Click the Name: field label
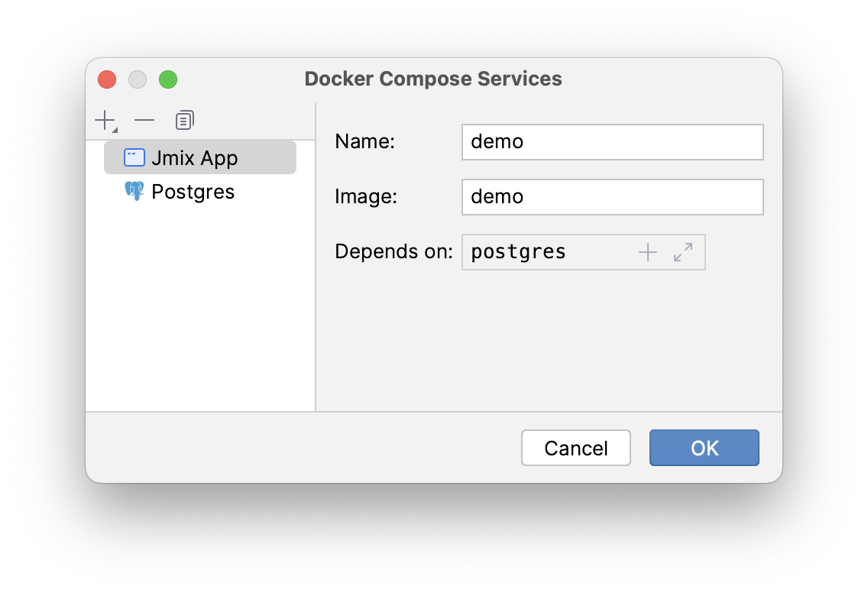 tap(364, 141)
